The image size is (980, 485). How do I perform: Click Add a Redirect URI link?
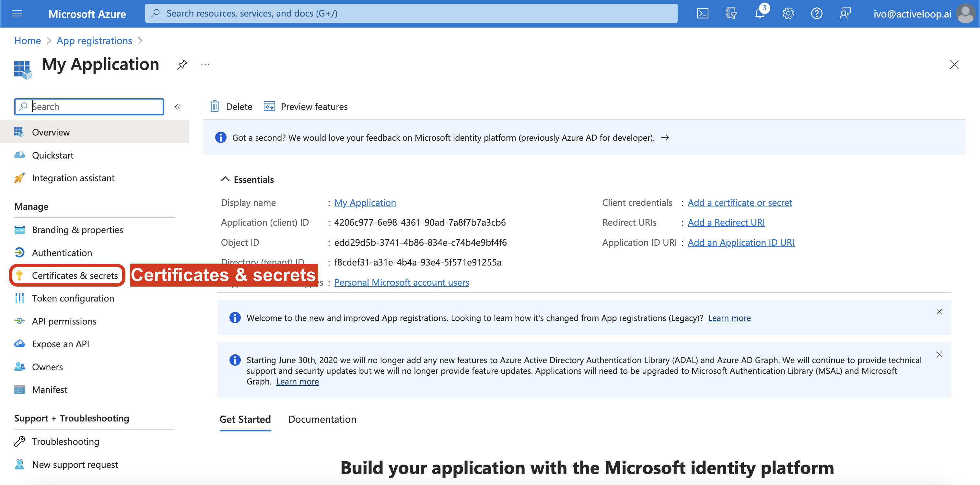[x=726, y=222]
